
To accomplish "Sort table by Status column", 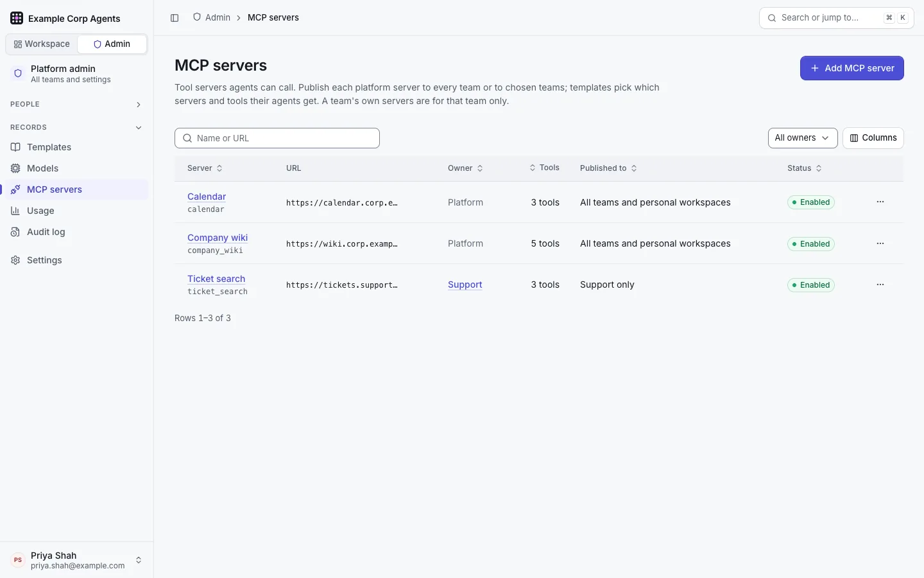I will click(x=805, y=168).
